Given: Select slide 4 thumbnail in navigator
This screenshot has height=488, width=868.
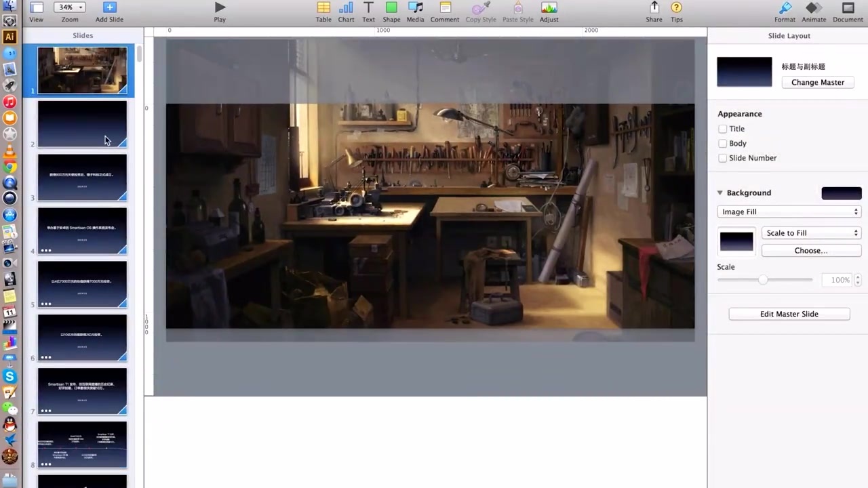Looking at the screenshot, I should tap(82, 231).
